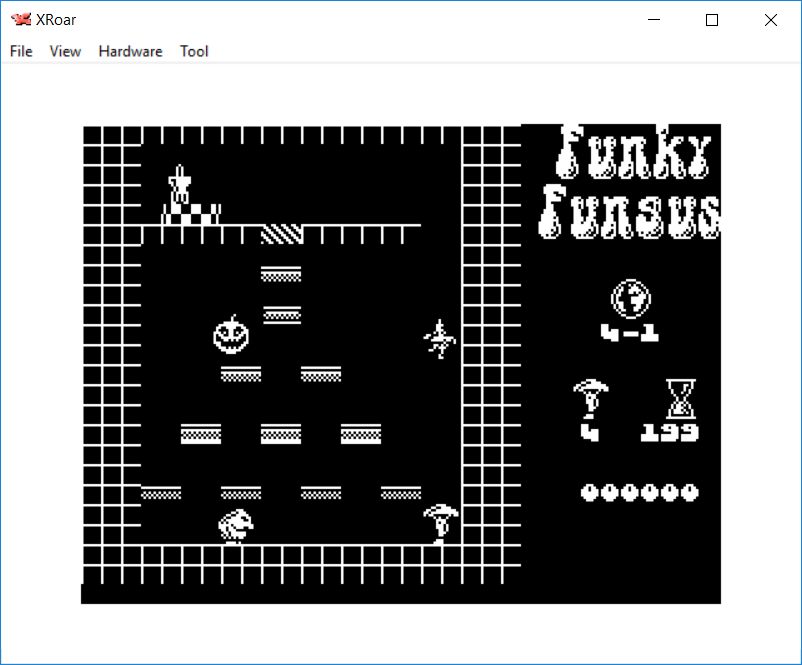Open the Hardware menu
Image resolution: width=802 pixels, height=665 pixels.
pos(130,51)
